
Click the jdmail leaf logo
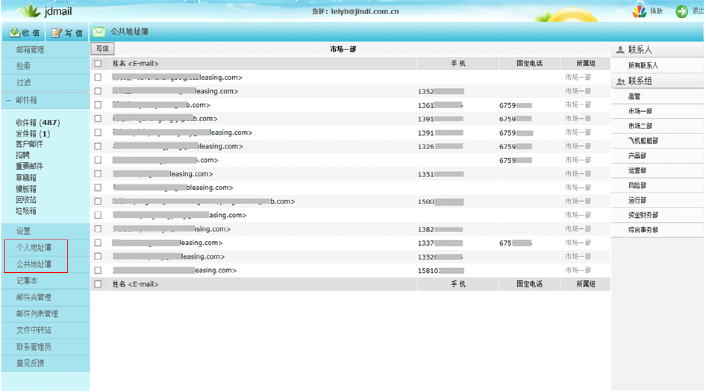click(x=30, y=10)
